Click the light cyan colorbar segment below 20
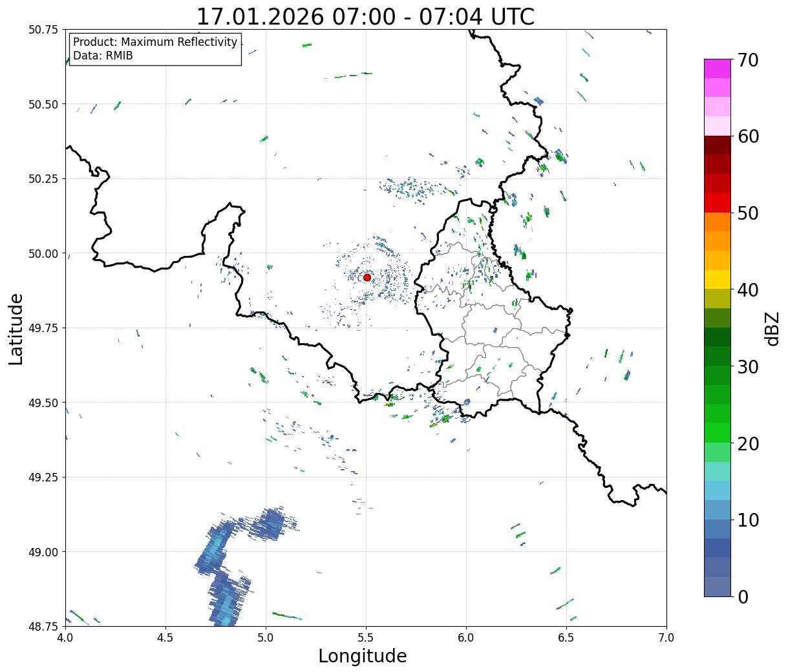 click(718, 471)
